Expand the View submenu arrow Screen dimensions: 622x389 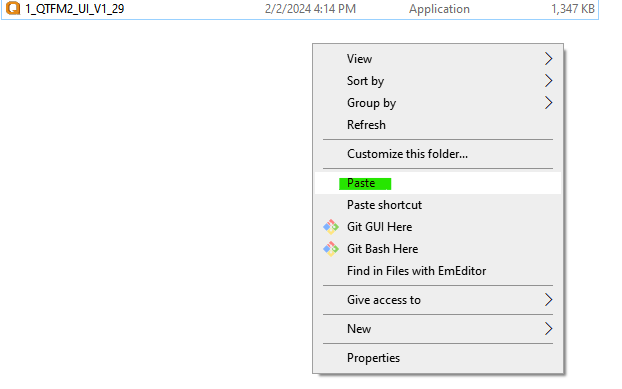click(549, 59)
